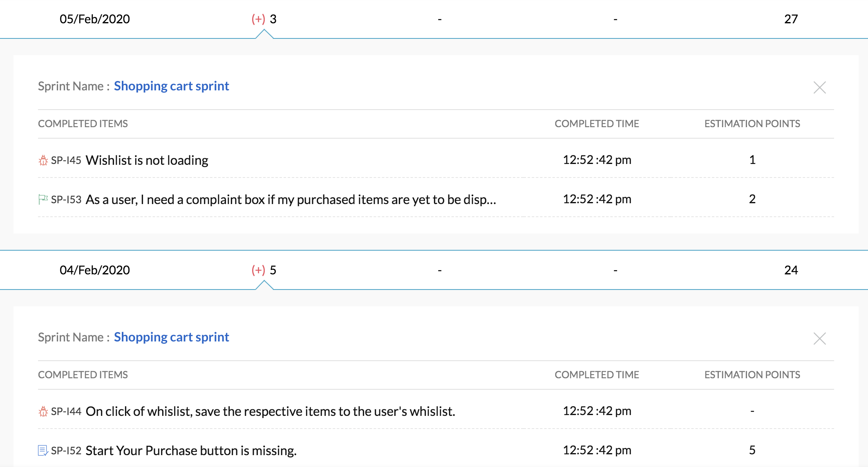The image size is (868, 467).
Task: Open Shopping cart sprint link in second panel
Action: coord(171,337)
